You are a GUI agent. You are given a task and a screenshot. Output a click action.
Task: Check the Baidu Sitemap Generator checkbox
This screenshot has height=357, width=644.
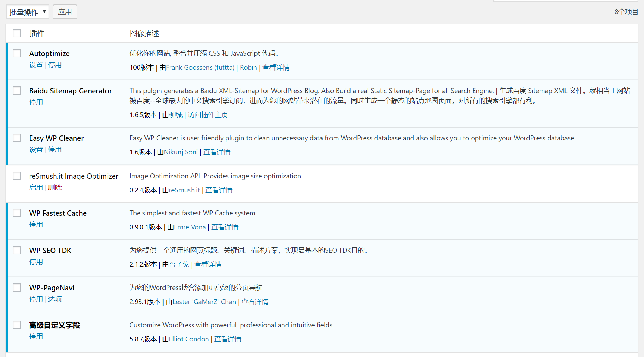(x=17, y=91)
